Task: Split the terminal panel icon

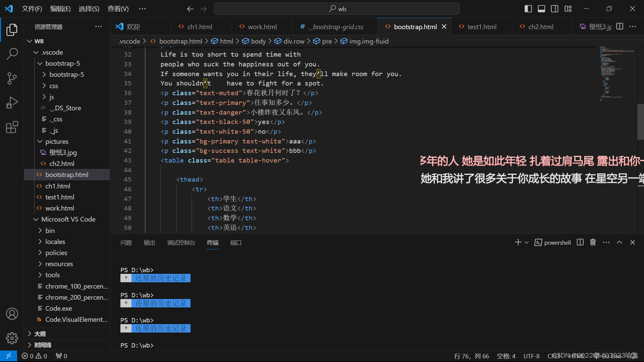Action: tap(580, 242)
